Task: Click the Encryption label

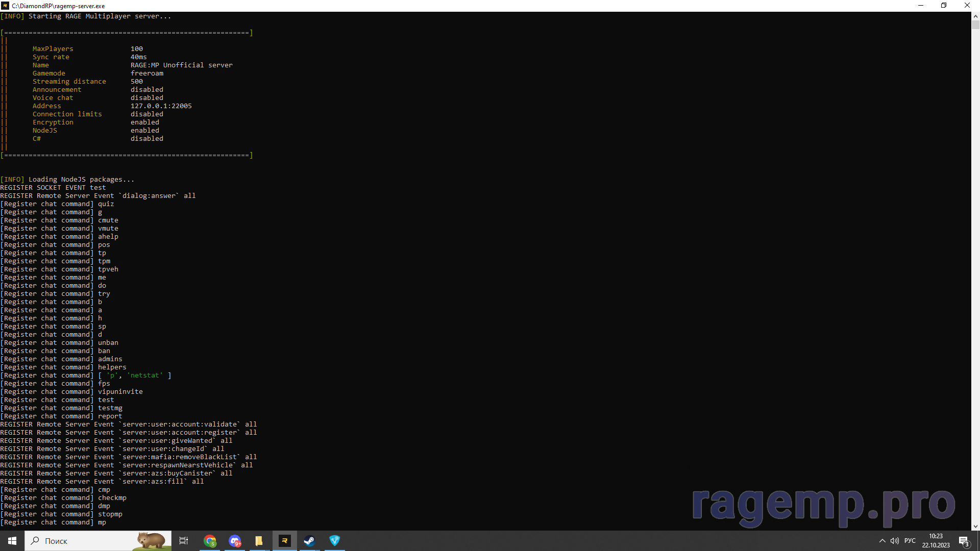Action: pyautogui.click(x=53, y=122)
